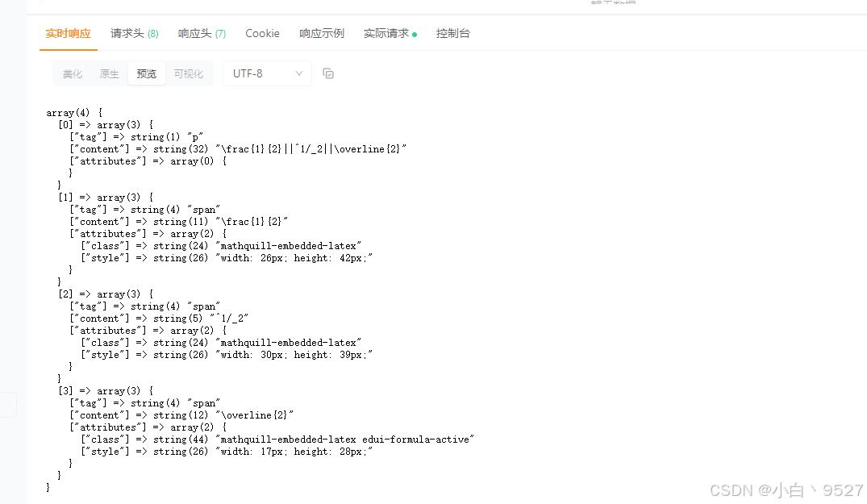Click the line '[2] => array(3) {'
Screen dimensions: 867x504
[106, 294]
